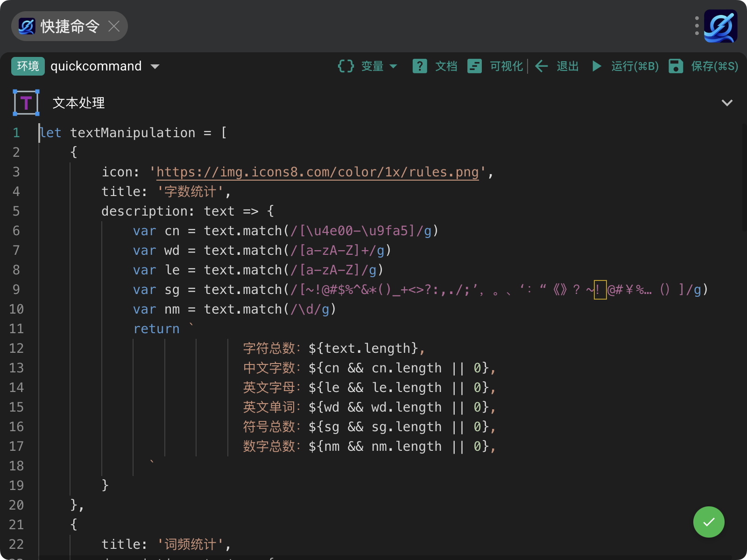The width and height of the screenshot is (747, 560).
Task: Click the curly braces variable icon
Action: click(346, 66)
